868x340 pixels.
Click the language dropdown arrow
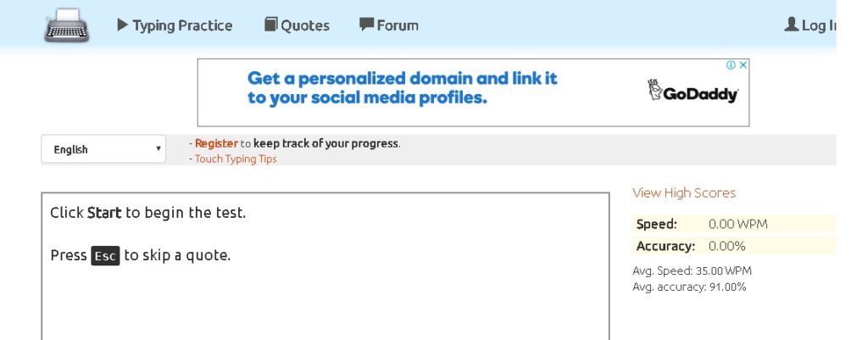point(159,149)
